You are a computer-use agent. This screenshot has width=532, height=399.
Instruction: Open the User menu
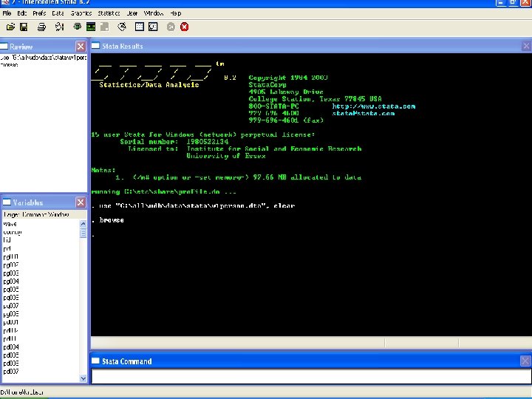pos(132,13)
